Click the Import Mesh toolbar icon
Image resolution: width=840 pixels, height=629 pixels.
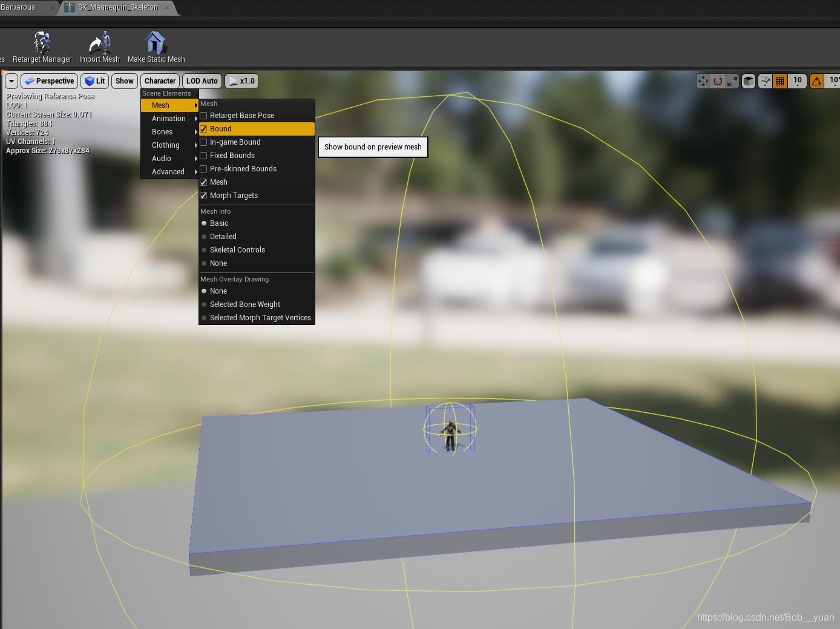point(99,47)
